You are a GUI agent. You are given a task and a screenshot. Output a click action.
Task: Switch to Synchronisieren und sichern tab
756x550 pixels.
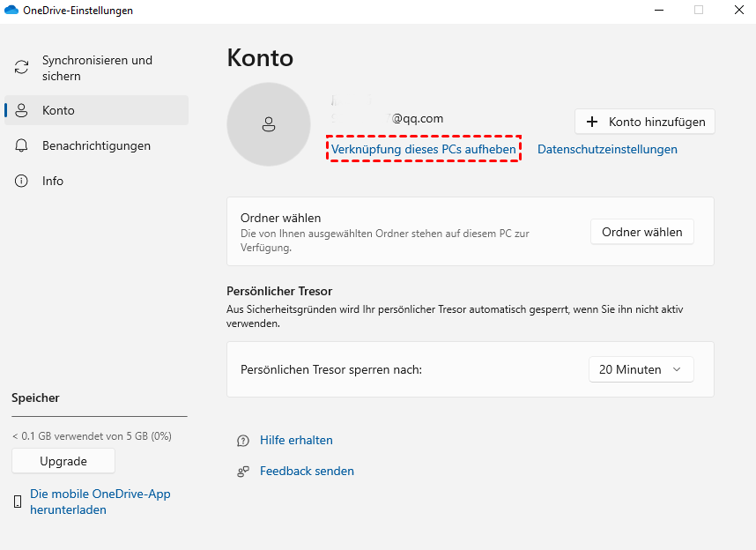tap(97, 68)
